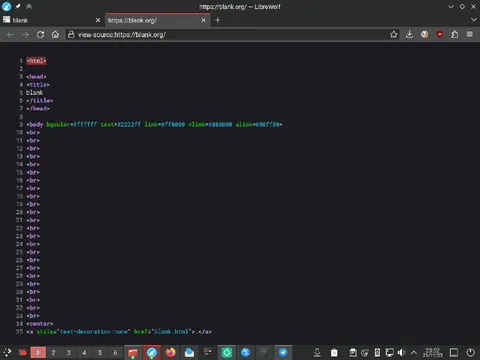Go back to the previous page
Image resolution: width=480 pixels, height=360 pixels.
[x=10, y=35]
